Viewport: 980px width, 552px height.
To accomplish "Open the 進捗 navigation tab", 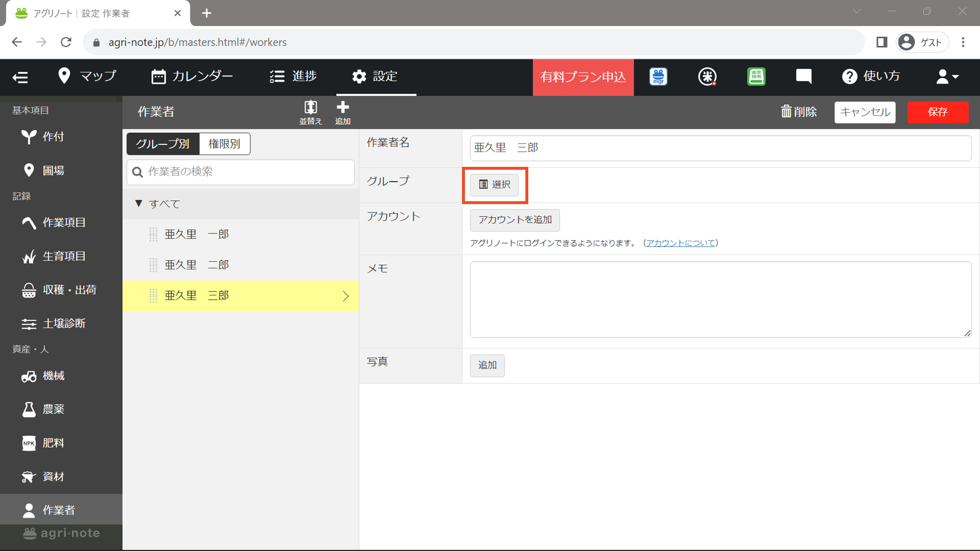I will (293, 77).
